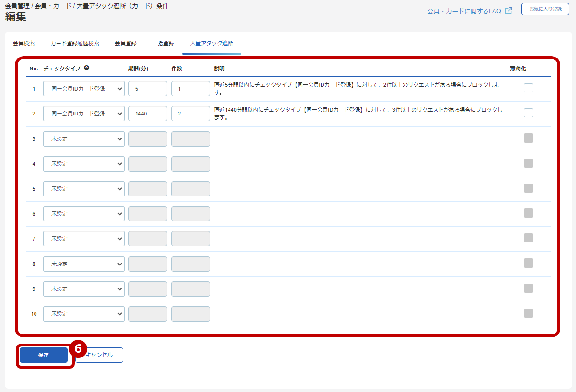The width and height of the screenshot is (576, 392).
Task: Open 未設定 dropdown in row 5
Action: (x=84, y=189)
